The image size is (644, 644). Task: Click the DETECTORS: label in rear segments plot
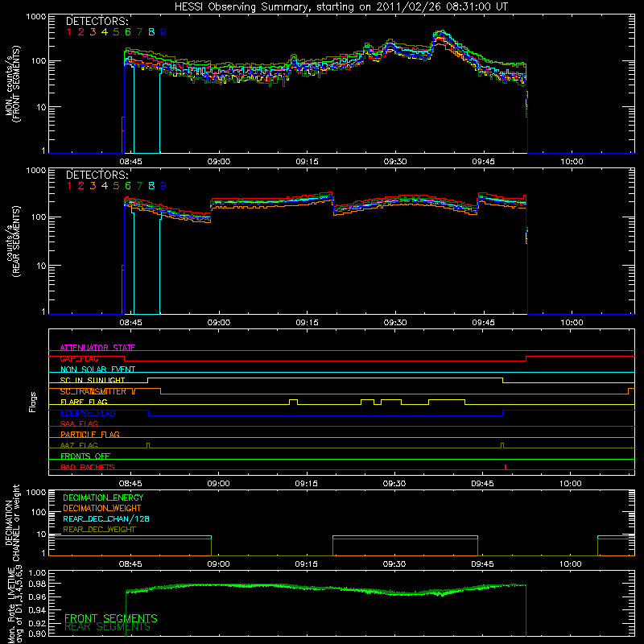(97, 175)
